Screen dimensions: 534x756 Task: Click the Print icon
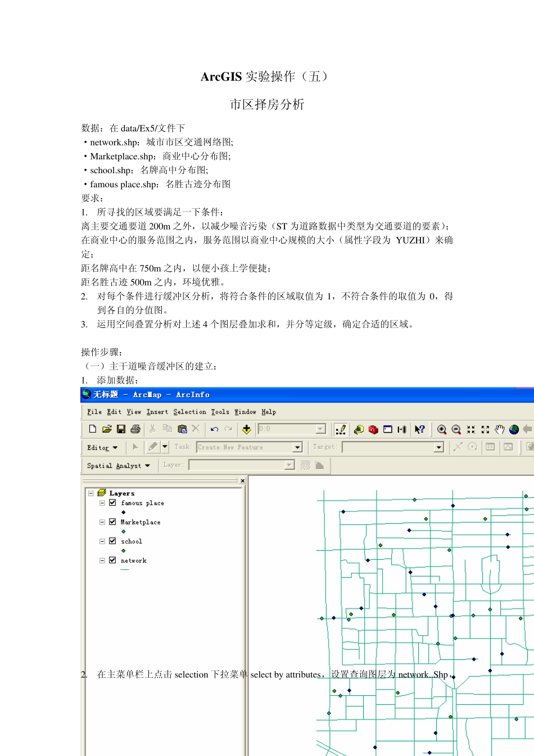[x=135, y=429]
